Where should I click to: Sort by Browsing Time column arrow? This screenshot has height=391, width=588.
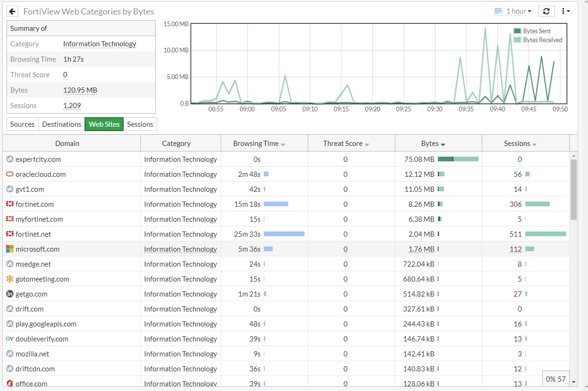click(x=283, y=145)
